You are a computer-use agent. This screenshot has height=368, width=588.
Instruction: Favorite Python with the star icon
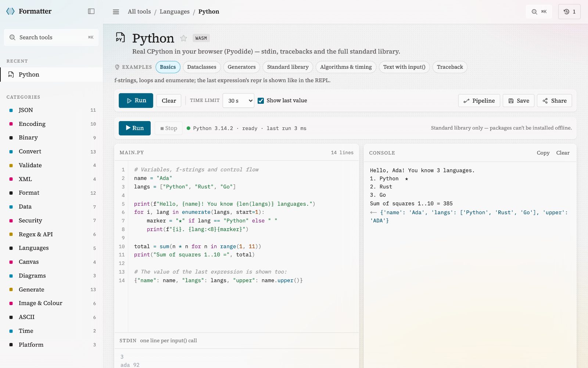tap(183, 38)
